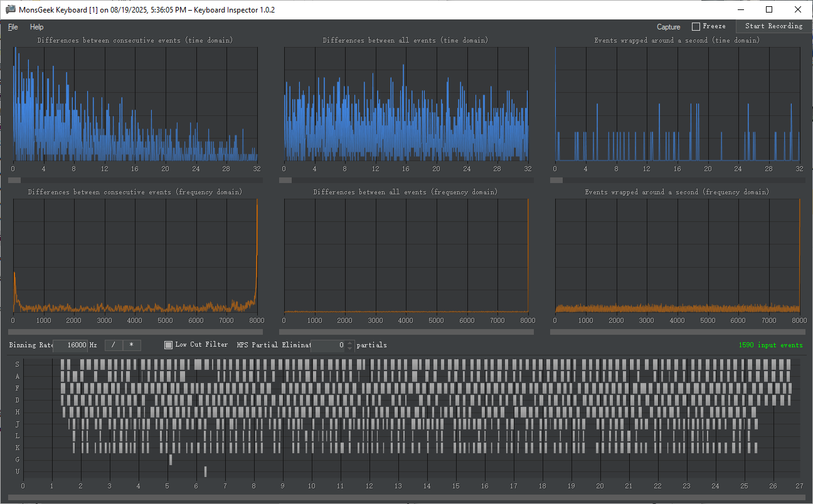The width and height of the screenshot is (813, 504).
Task: Click the HPS partials number field
Action: click(x=328, y=345)
